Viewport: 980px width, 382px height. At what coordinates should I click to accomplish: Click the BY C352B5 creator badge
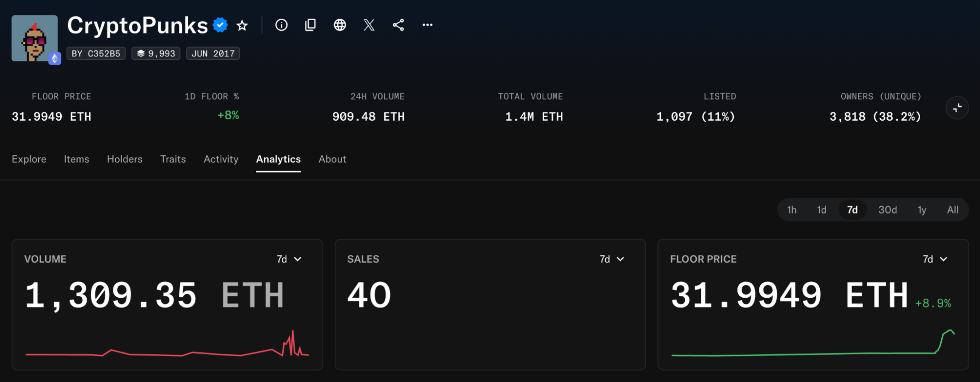[96, 53]
